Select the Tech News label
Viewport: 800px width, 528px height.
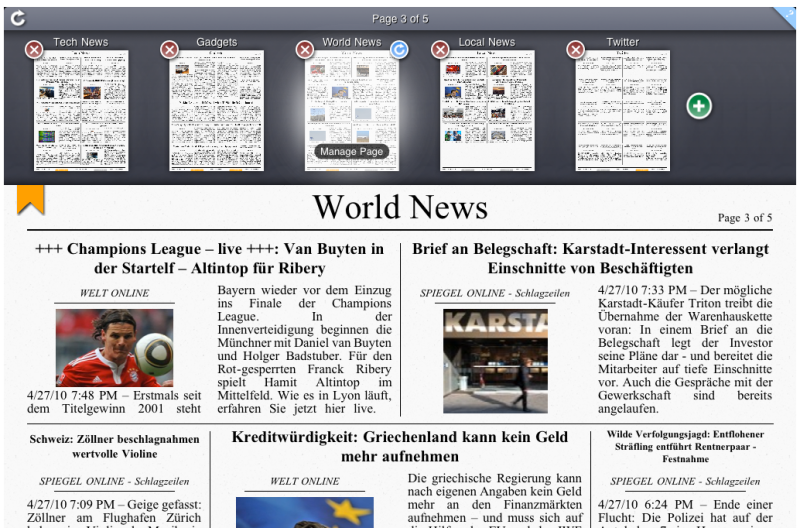tap(81, 42)
